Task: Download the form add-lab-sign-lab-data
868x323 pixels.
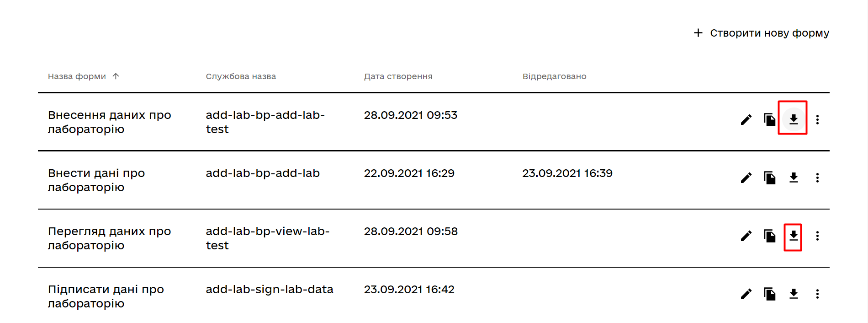Action: point(794,294)
